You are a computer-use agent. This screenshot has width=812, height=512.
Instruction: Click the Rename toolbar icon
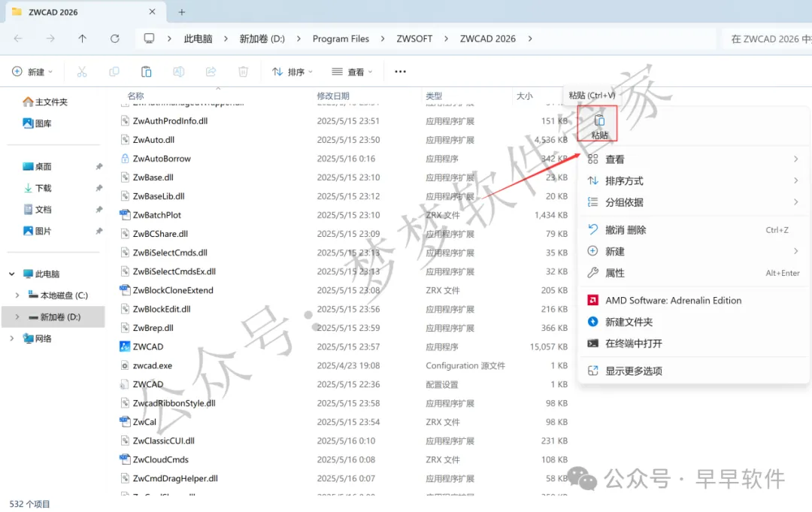click(179, 72)
